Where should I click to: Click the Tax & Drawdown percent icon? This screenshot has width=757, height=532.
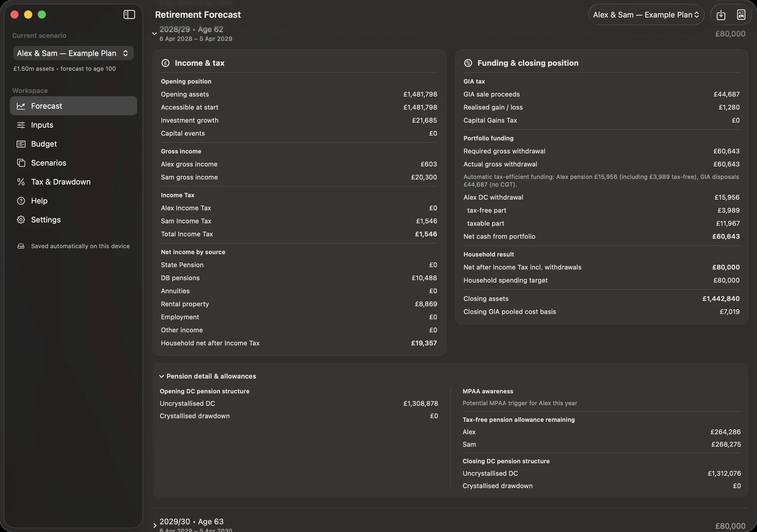tap(21, 182)
